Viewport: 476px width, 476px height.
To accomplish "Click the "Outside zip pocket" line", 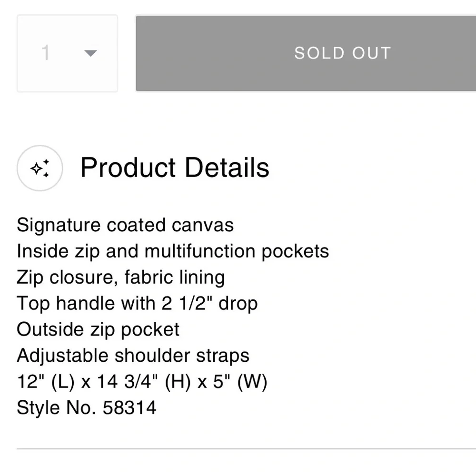I will pos(98,329).
